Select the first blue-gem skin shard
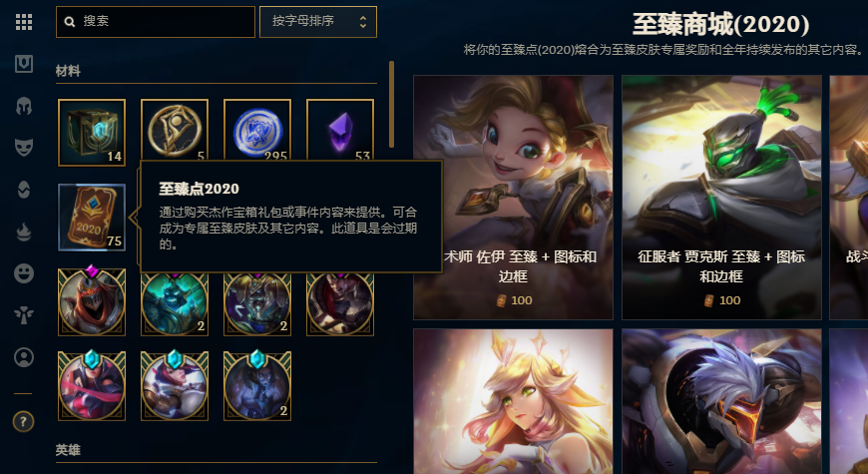 pyautogui.click(x=92, y=385)
